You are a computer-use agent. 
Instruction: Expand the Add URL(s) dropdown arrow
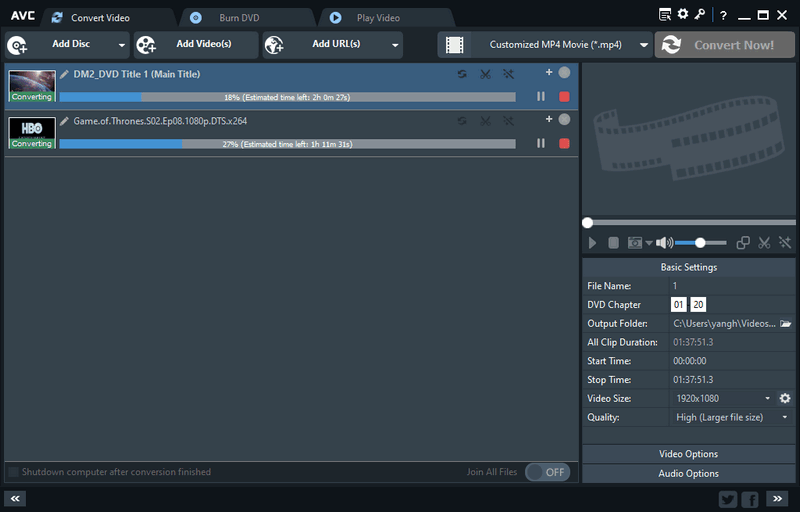[x=395, y=45]
